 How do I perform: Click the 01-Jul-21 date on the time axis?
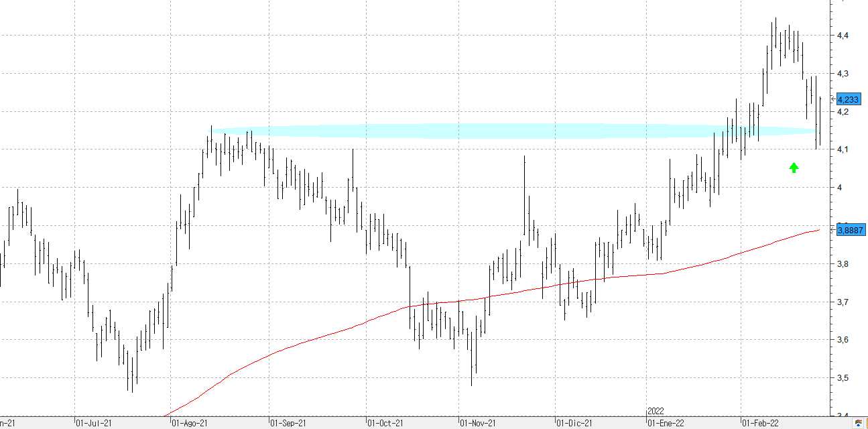[93, 424]
